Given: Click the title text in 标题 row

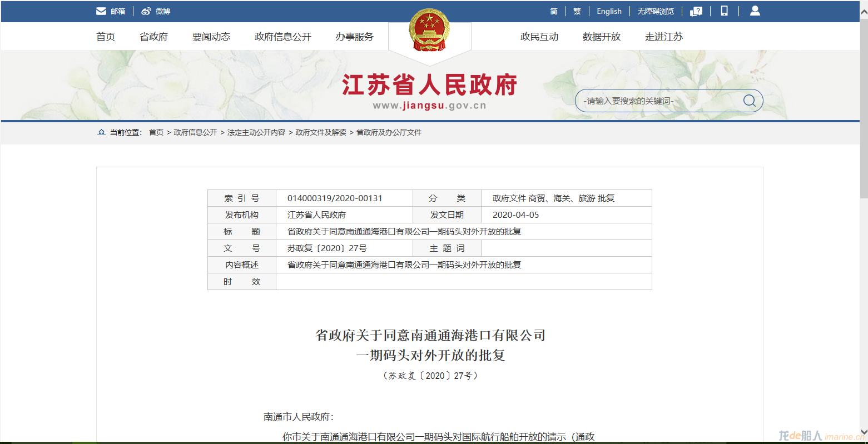Looking at the screenshot, I should (x=404, y=232).
